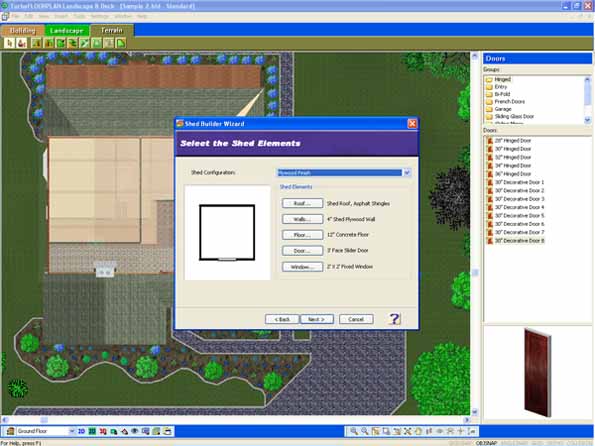Click the question mark help icon in wizard

[x=395, y=319]
